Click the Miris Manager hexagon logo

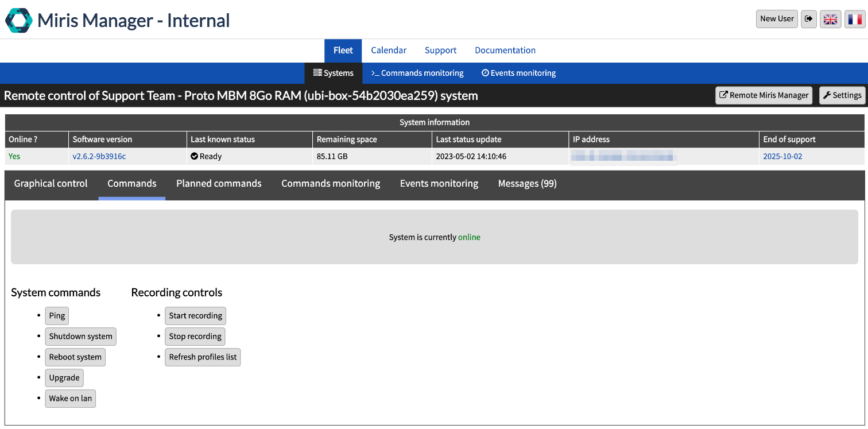19,20
